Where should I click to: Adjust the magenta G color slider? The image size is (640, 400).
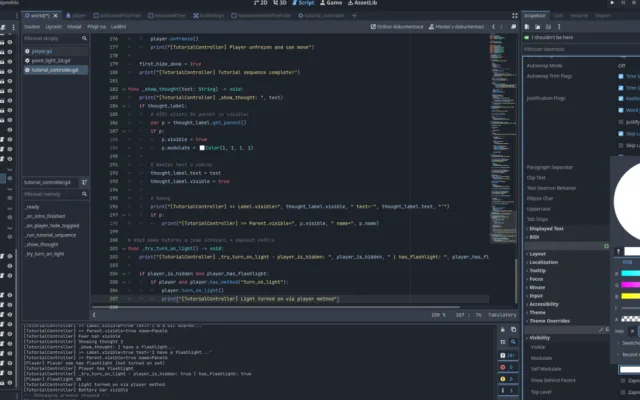(630, 285)
